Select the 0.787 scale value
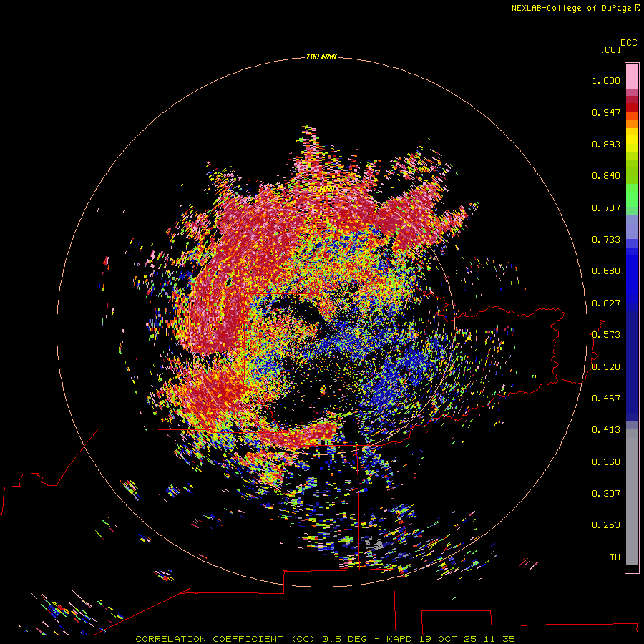 [606, 208]
